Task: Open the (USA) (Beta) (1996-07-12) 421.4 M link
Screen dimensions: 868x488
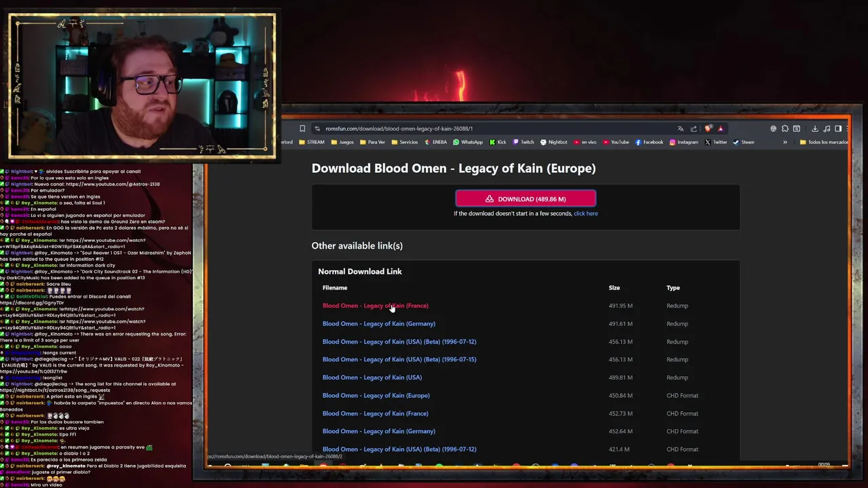Action: (x=399, y=449)
